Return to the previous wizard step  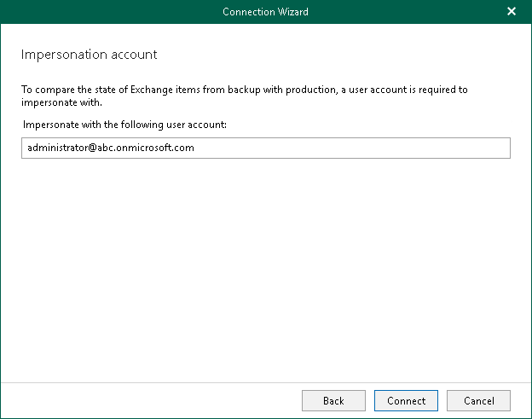tap(333, 400)
